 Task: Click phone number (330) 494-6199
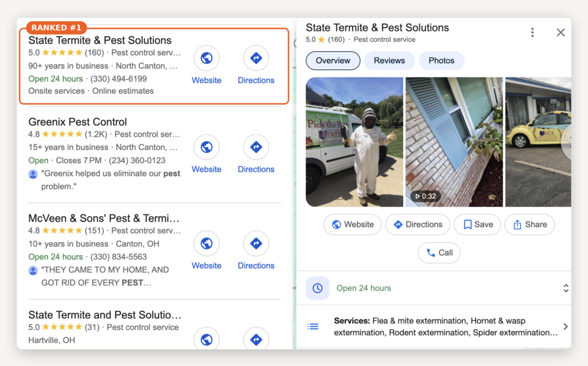coord(118,79)
